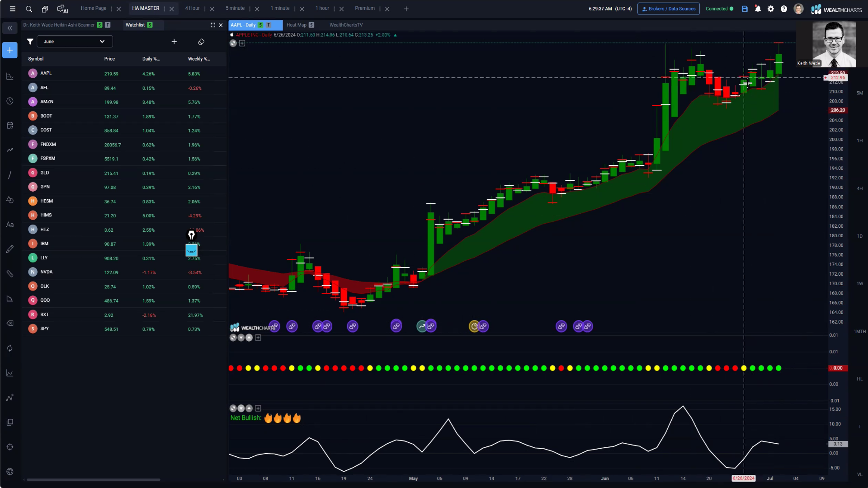Image resolution: width=868 pixels, height=488 pixels.
Task: Open the WealthChartsTV tab
Action: tap(346, 25)
